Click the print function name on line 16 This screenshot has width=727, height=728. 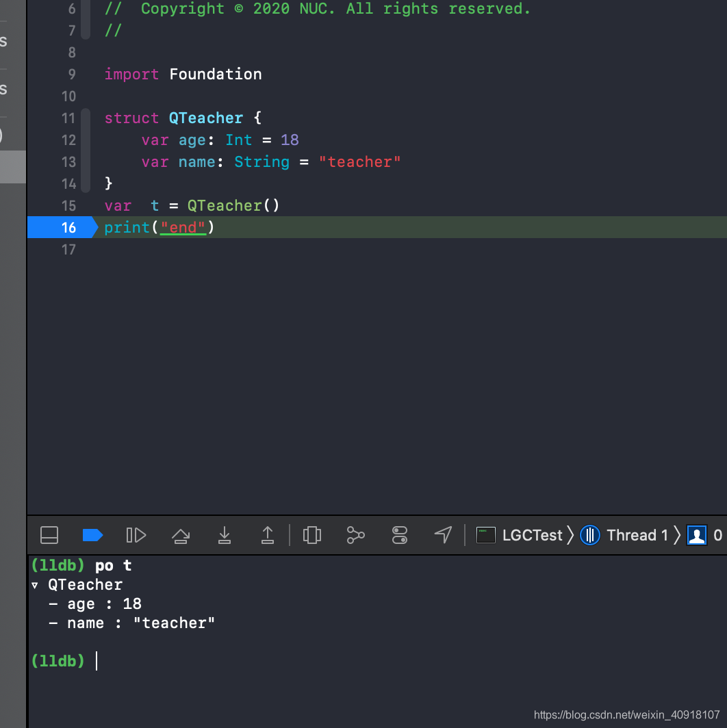[x=127, y=227]
